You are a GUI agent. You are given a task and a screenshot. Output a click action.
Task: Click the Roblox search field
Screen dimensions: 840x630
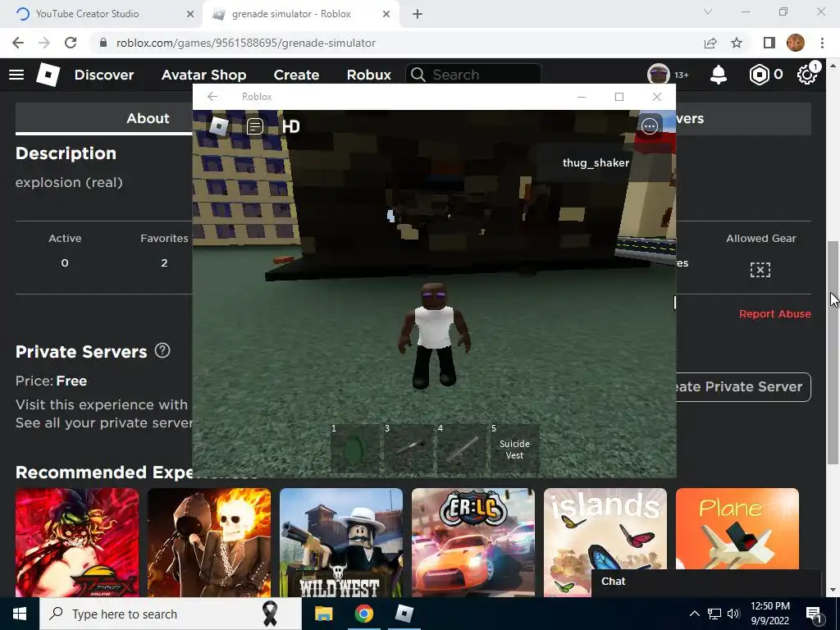(x=473, y=75)
